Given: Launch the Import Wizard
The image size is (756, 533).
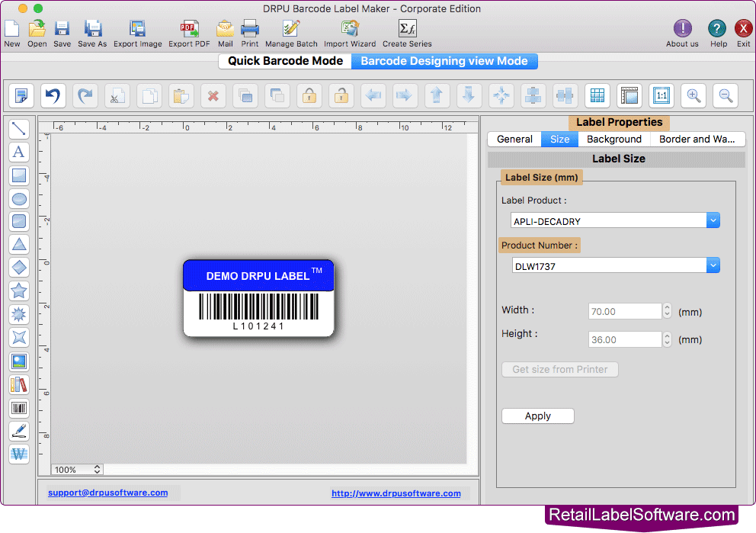Looking at the screenshot, I should tap(350, 29).
